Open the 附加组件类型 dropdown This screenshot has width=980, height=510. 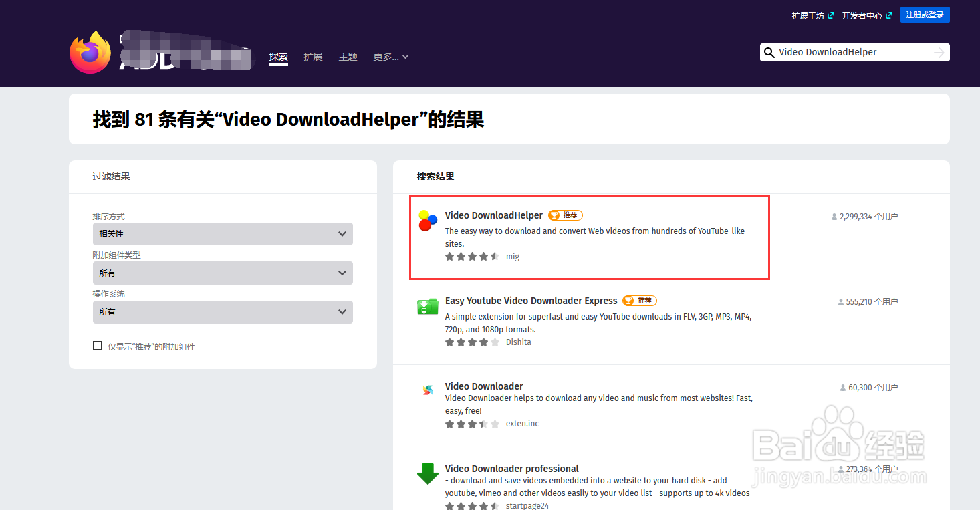(223, 273)
